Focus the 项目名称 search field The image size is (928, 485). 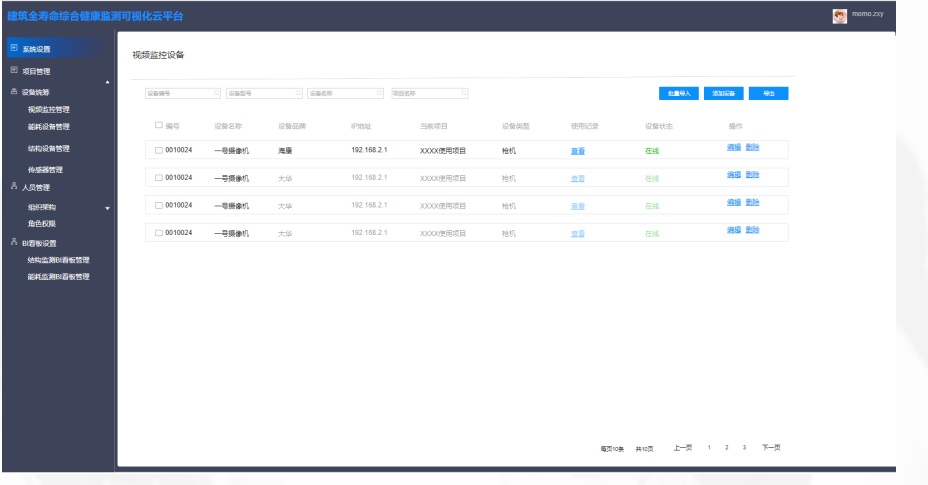(430, 94)
